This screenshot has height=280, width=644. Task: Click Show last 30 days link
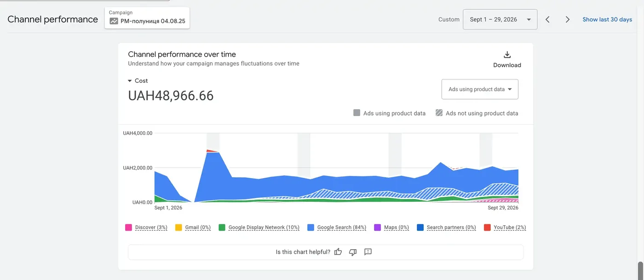tap(607, 19)
